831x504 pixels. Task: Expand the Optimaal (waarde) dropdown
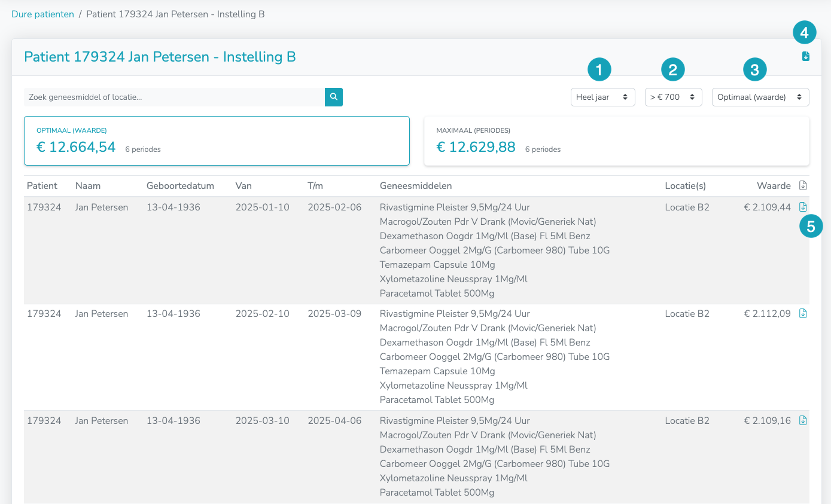(760, 97)
